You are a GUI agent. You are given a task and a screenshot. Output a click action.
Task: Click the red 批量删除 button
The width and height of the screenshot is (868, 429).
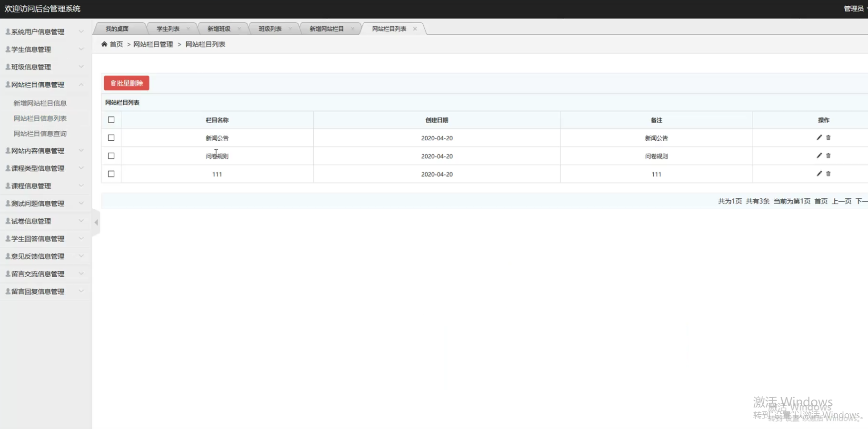(x=127, y=83)
